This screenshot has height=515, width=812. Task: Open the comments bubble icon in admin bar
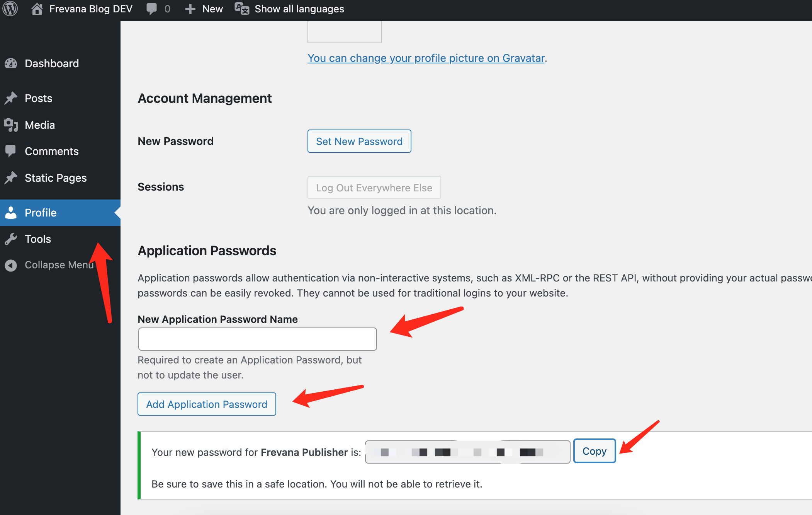151,9
